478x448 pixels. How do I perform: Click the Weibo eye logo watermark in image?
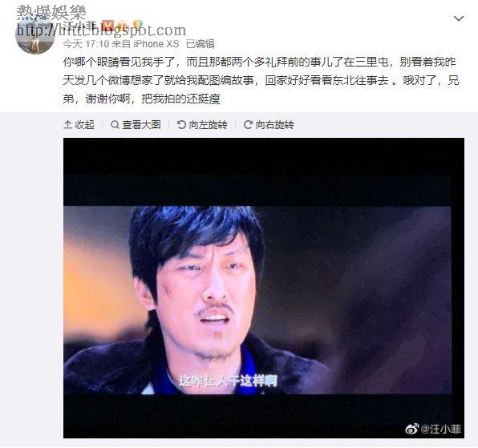click(412, 429)
